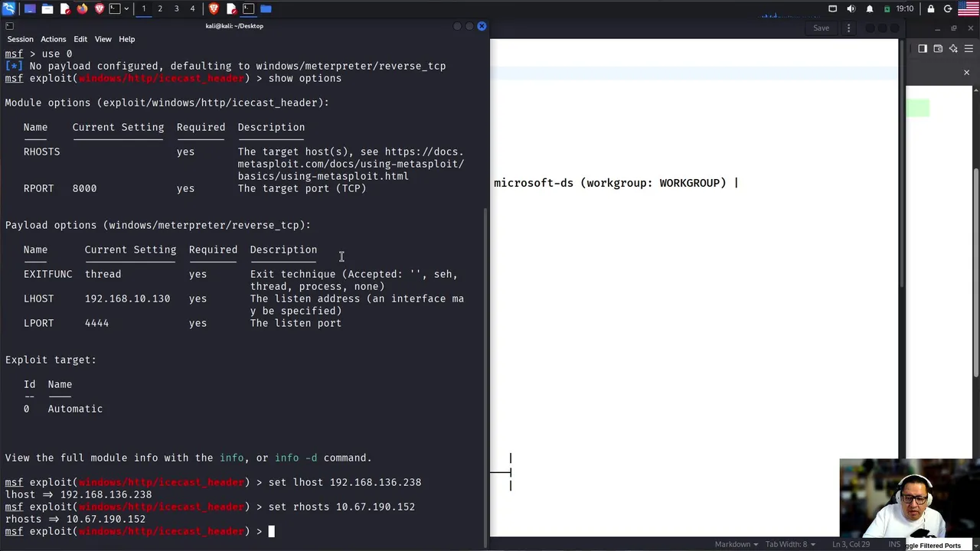This screenshot has height=551, width=980.
Task: Open the Markdown language dropdown in the status bar
Action: click(x=737, y=544)
